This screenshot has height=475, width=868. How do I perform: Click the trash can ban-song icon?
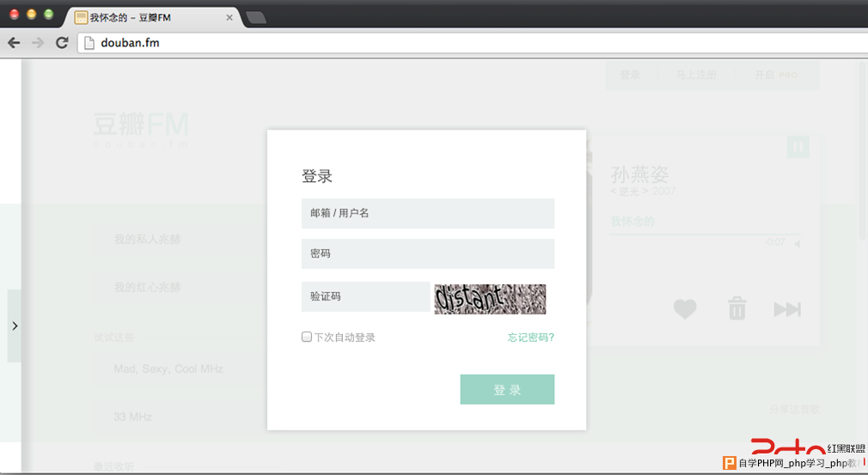[737, 308]
